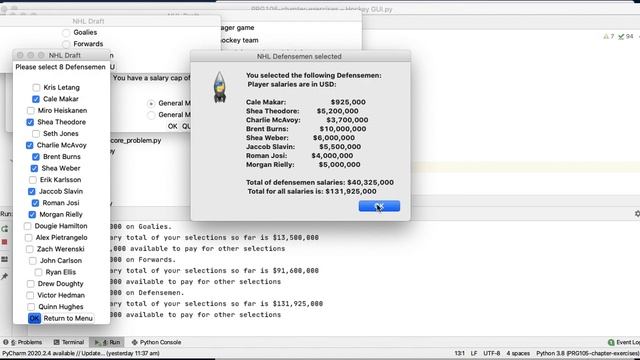The image size is (640, 360).
Task: Click the pin tab icon in Run panel
Action: pyautogui.click(x=4, y=276)
